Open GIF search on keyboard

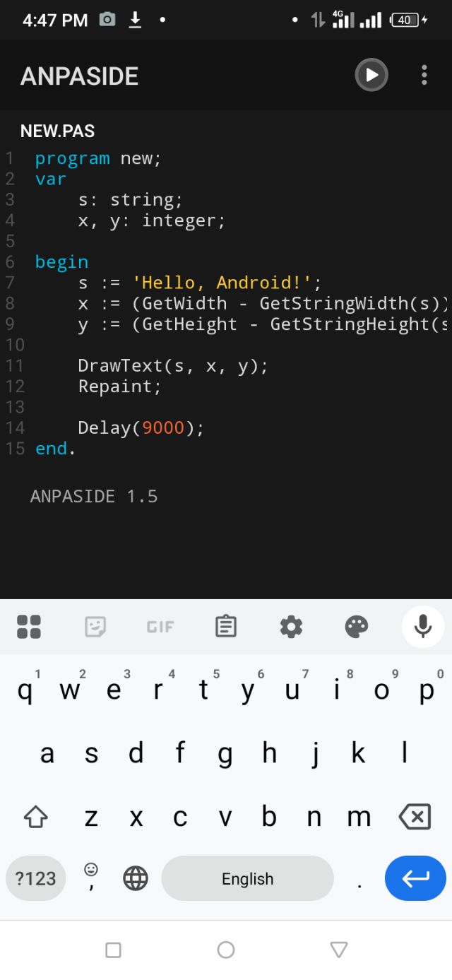160,627
